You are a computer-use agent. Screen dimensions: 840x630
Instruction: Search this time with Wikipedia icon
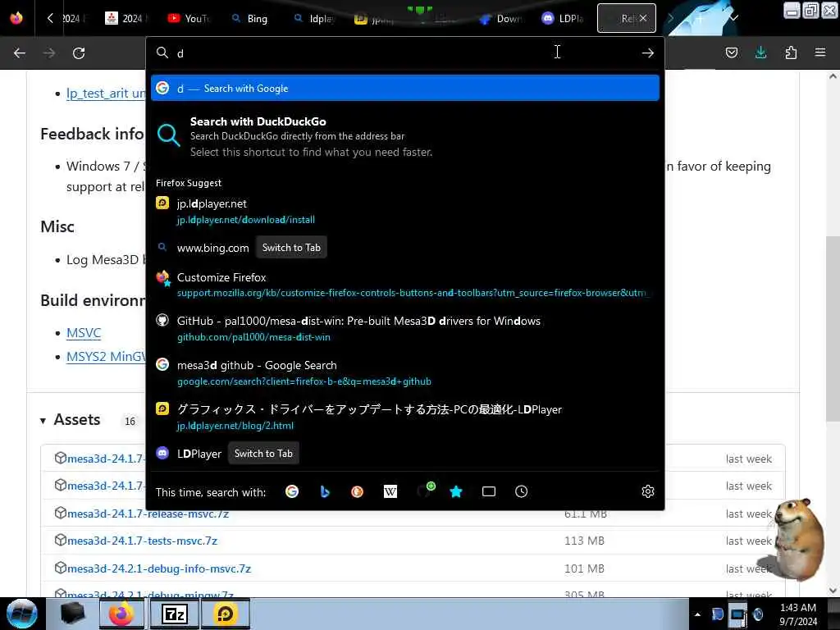390,491
